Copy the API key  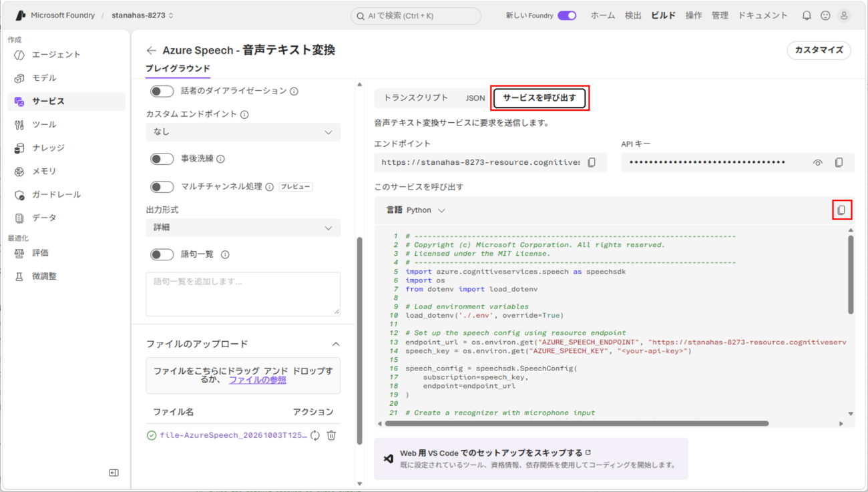839,162
